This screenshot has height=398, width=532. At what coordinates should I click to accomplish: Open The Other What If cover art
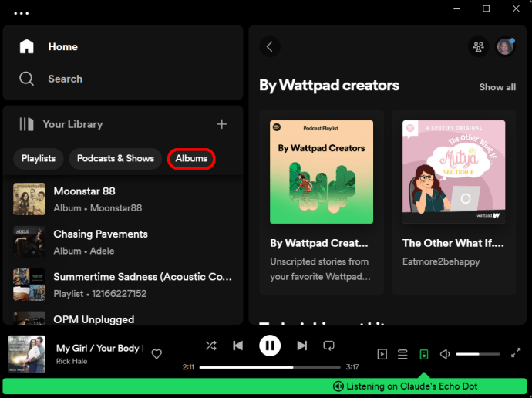point(453,172)
